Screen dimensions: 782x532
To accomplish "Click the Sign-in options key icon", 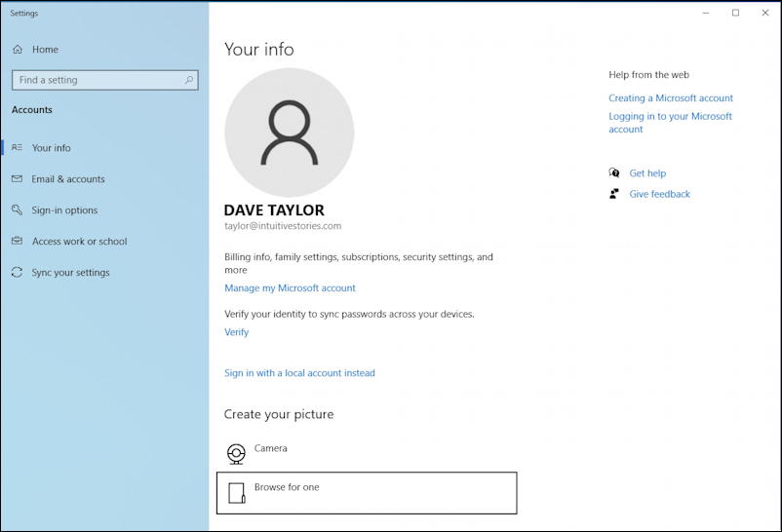I will tap(18, 210).
